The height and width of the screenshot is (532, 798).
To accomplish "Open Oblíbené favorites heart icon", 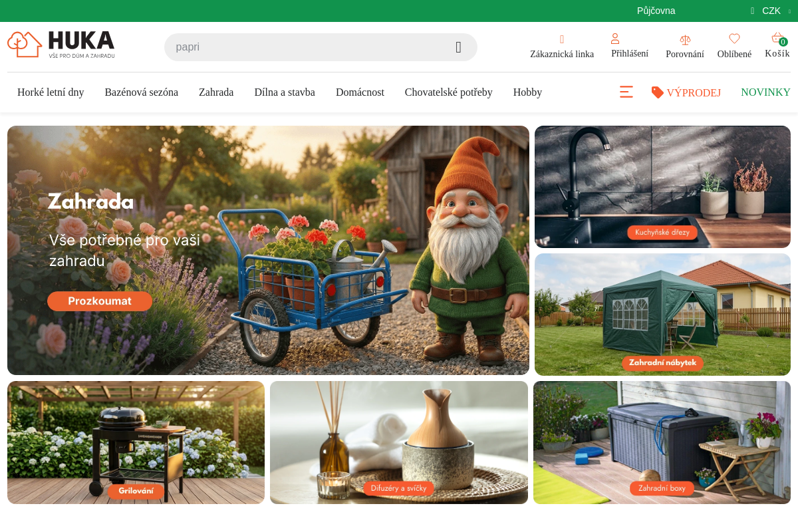I will (x=734, y=39).
